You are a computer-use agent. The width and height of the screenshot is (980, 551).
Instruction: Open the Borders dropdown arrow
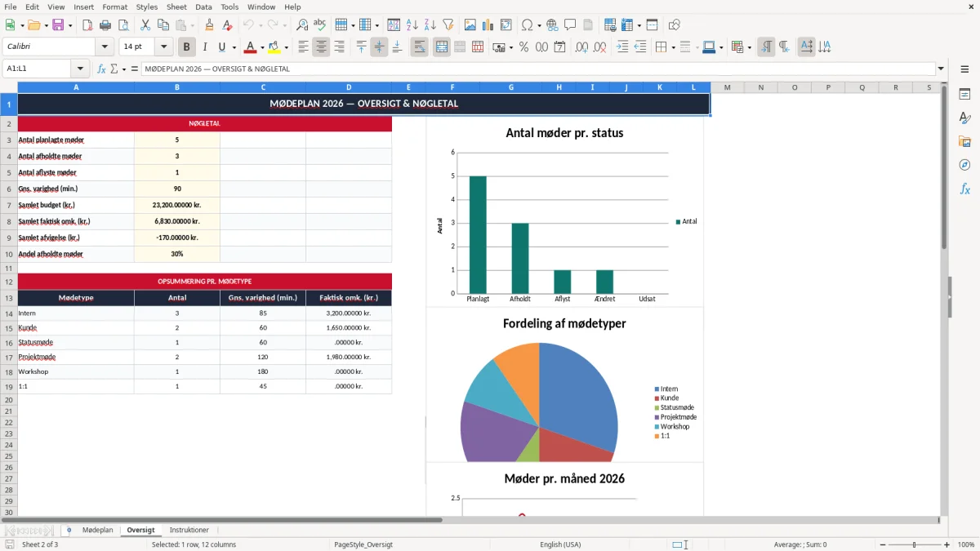point(673,47)
